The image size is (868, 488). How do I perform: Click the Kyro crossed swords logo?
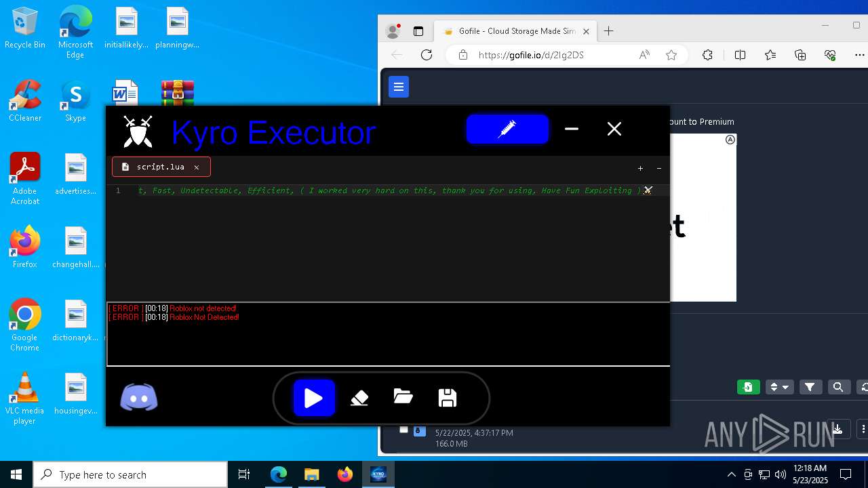(138, 131)
